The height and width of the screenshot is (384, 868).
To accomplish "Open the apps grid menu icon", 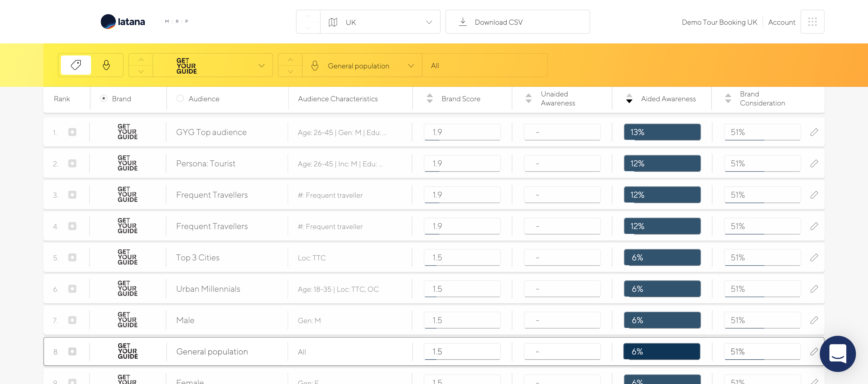I will pos(812,22).
